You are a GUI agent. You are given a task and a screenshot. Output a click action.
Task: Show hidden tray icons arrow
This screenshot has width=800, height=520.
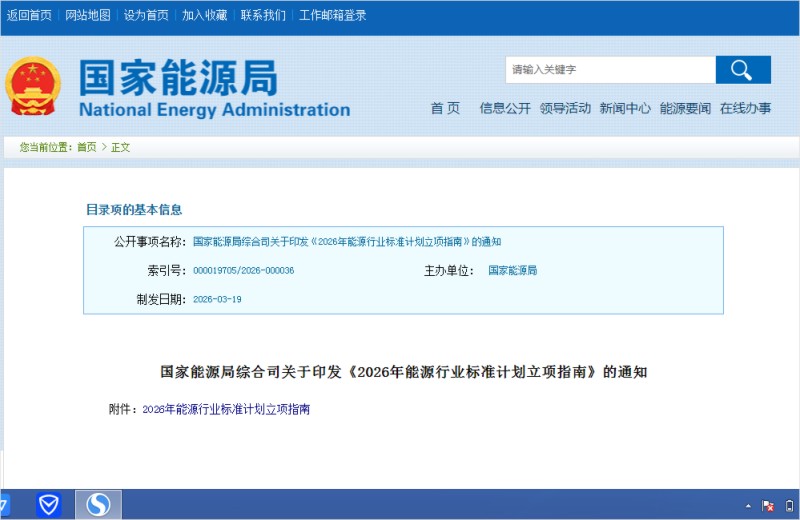pos(748,506)
